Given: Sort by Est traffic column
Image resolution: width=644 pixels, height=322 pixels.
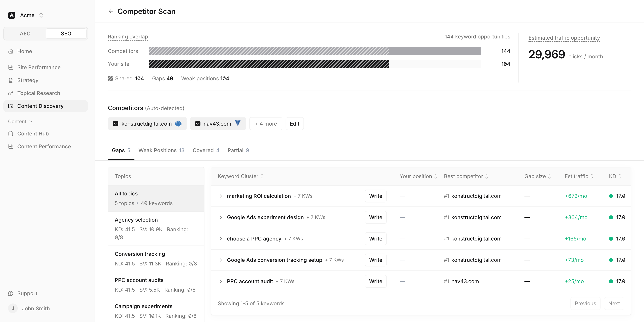Looking at the screenshot, I should [579, 176].
